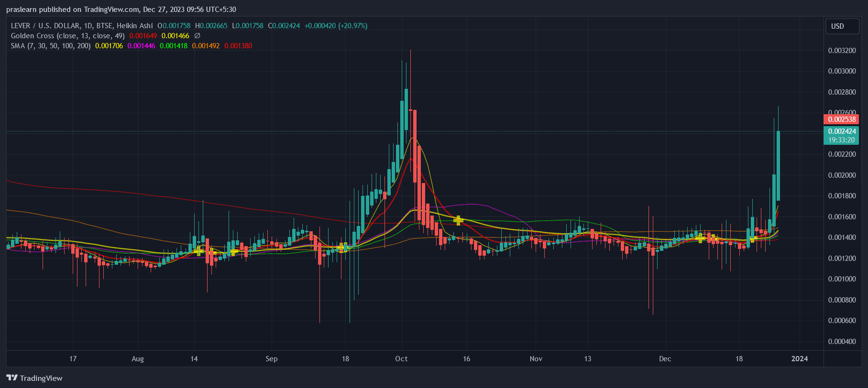Click the 19:33:20 bar countdown timer
This screenshot has width=868, height=388.
pos(842,140)
